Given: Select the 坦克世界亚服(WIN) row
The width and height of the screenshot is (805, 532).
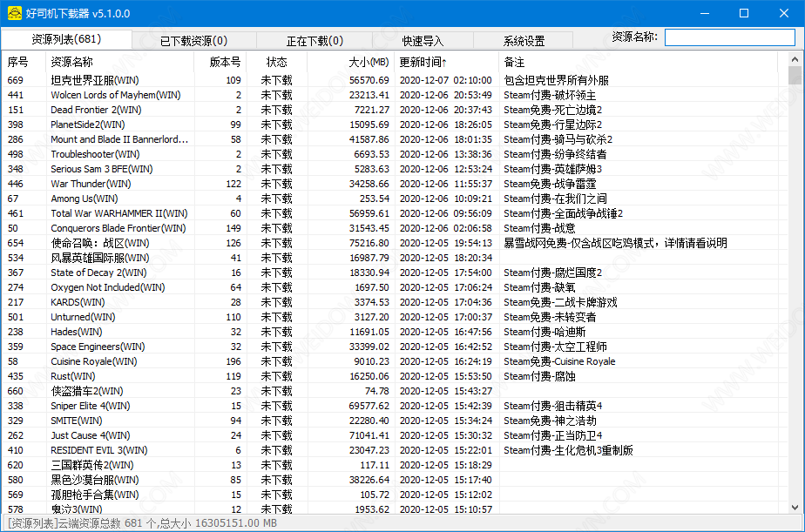Looking at the screenshot, I should coord(395,80).
